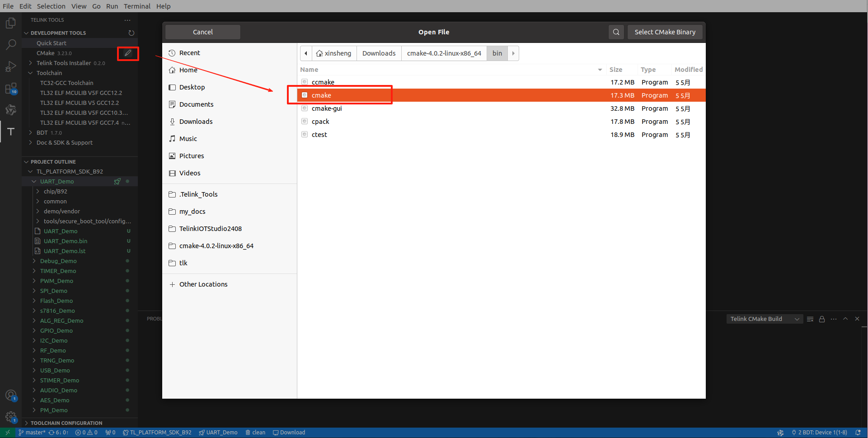Image resolution: width=868 pixels, height=438 pixels.
Task: Open the Telink Tools T icon view
Action: [x=11, y=132]
